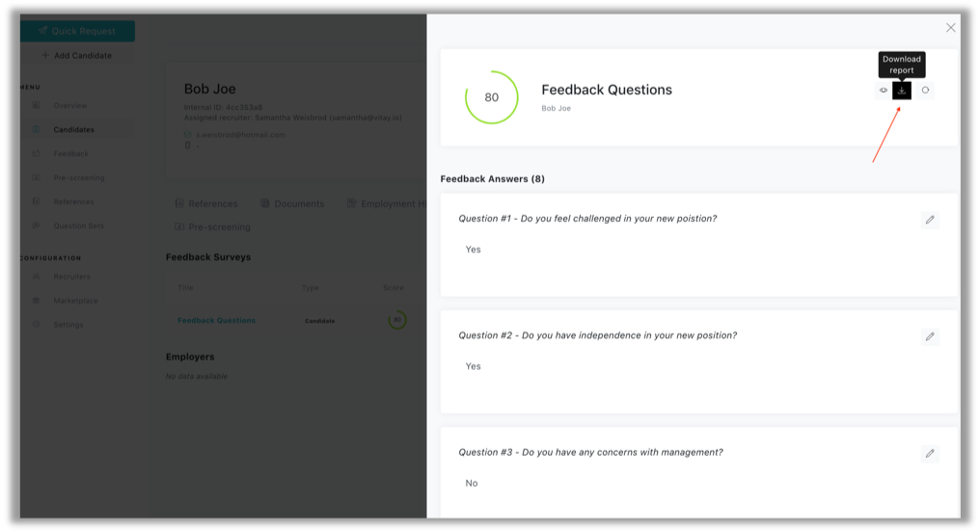This screenshot has height=532, width=980.
Task: Click the Download report icon
Action: pos(901,91)
